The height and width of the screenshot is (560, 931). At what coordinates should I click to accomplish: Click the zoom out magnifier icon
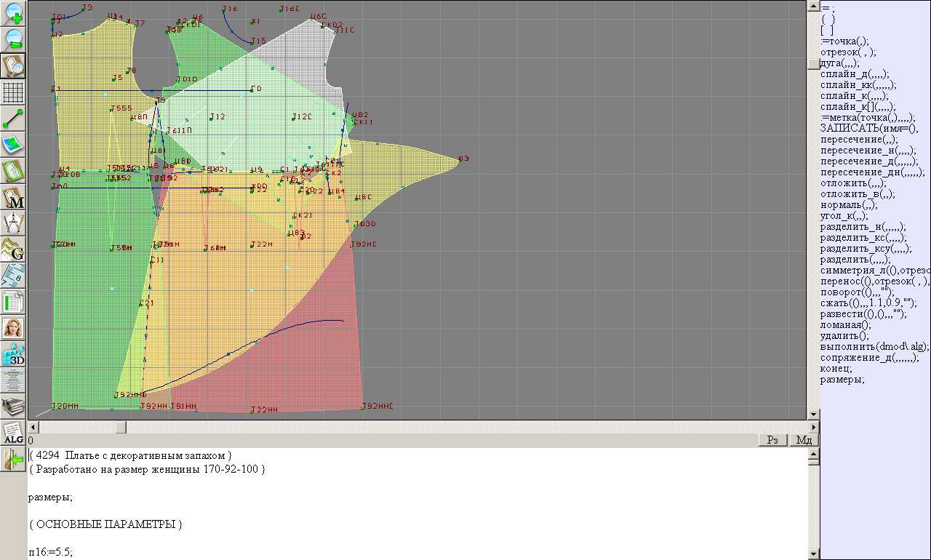tap(14, 39)
